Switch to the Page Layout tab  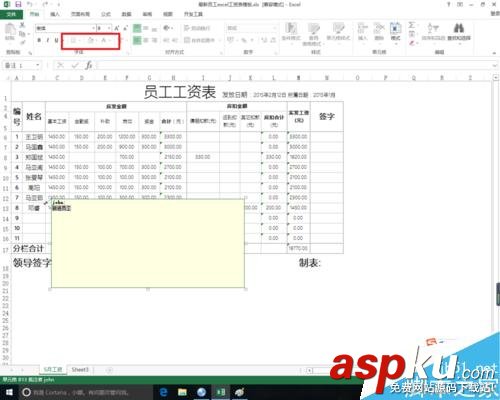[x=80, y=14]
